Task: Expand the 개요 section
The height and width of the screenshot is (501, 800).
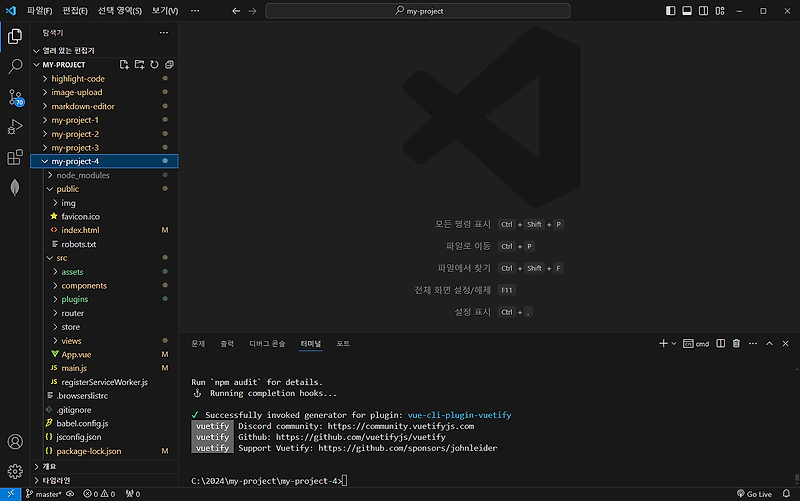Action: coord(104,467)
